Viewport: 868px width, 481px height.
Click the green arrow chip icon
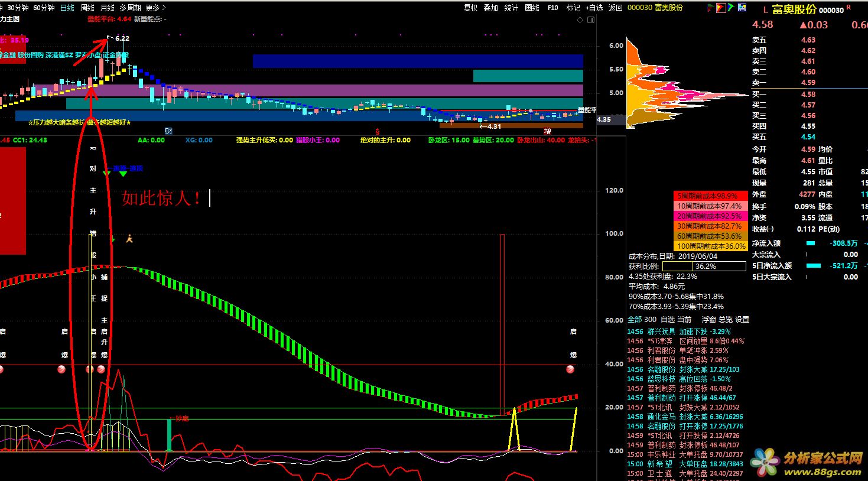tap(731, 8)
